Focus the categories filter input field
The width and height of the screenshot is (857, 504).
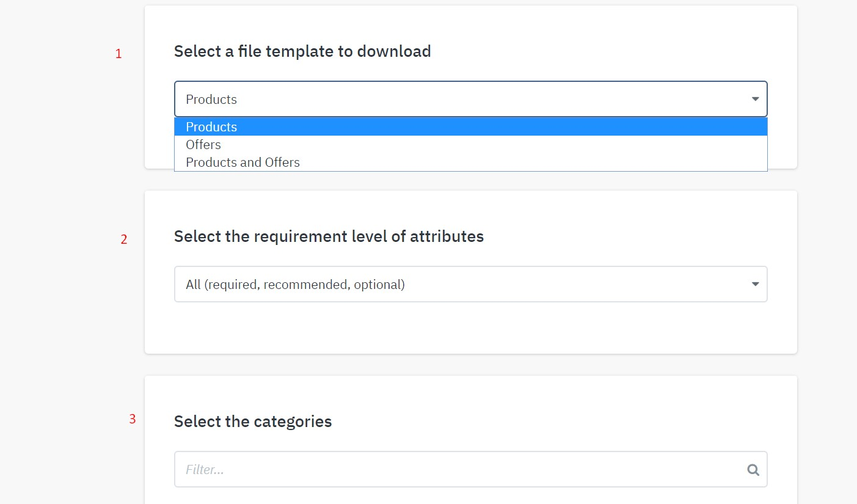tap(458, 470)
